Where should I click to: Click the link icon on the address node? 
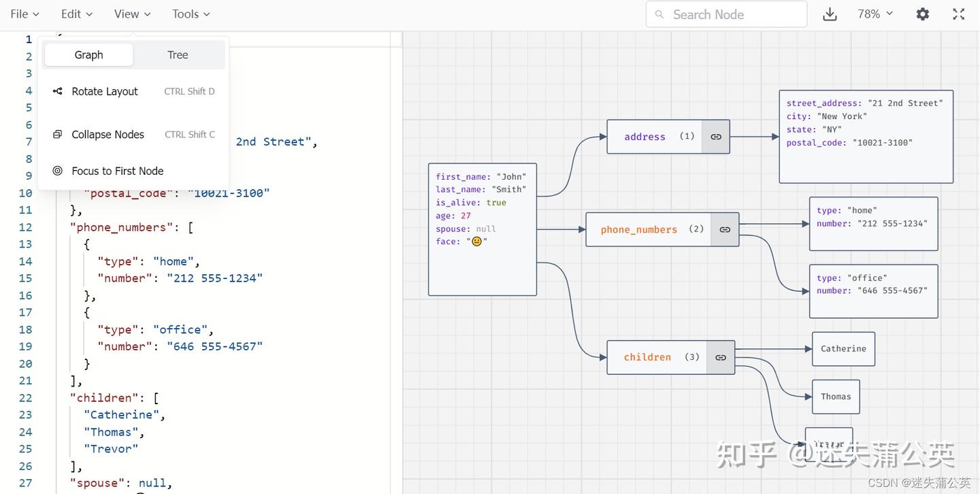click(x=716, y=137)
